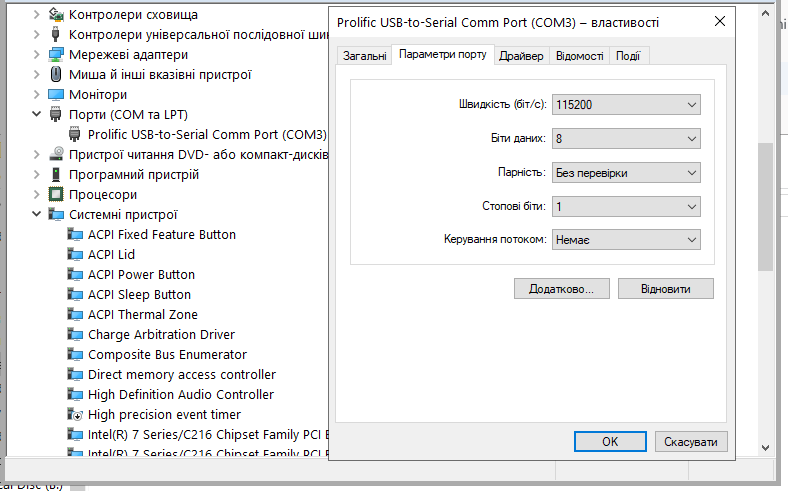
Task: Click the Prolific COM3 device icon in tree
Action: [x=74, y=135]
